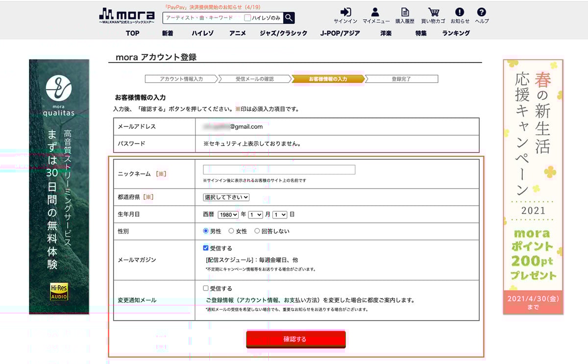
Task: Select the 男性 radio button
Action: point(206,231)
